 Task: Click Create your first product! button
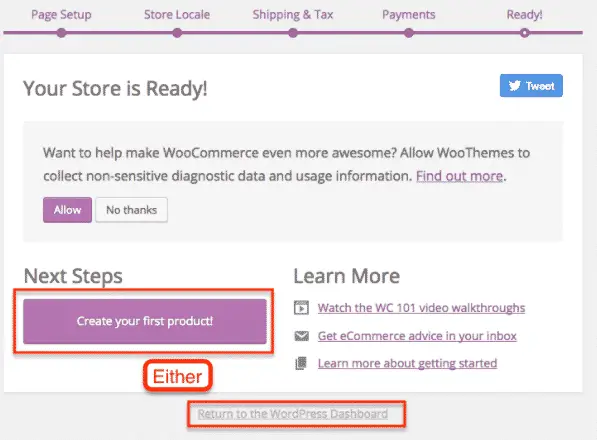click(145, 321)
